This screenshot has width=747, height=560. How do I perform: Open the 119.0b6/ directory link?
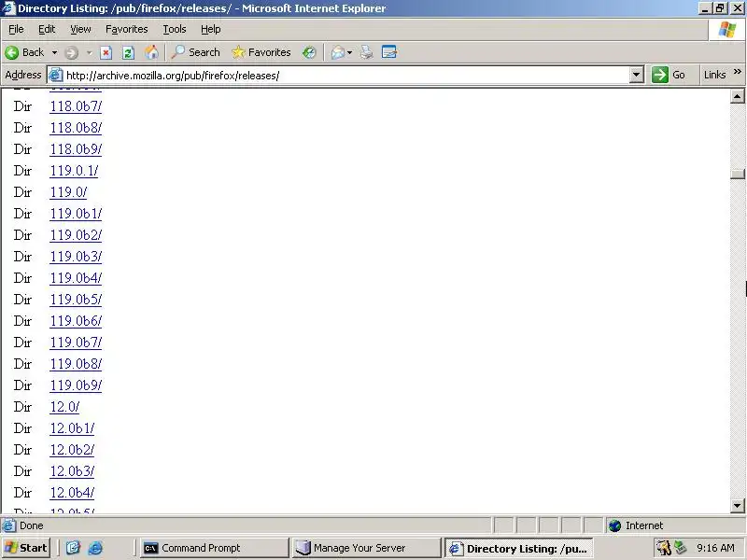[76, 320]
